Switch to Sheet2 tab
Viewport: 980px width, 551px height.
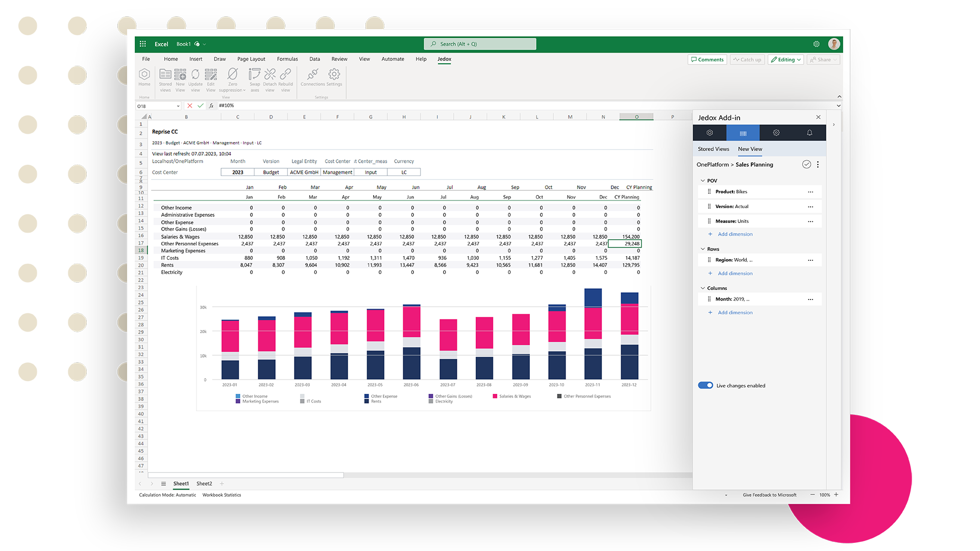coord(204,484)
